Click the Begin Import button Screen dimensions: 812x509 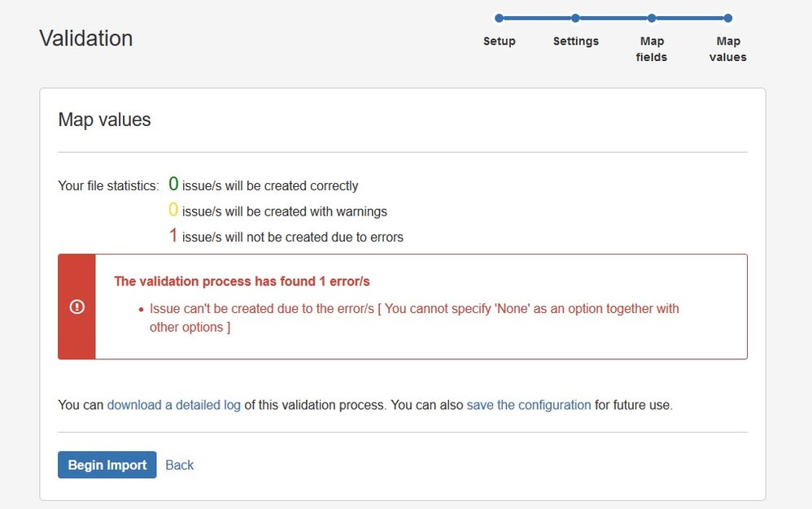coord(107,464)
